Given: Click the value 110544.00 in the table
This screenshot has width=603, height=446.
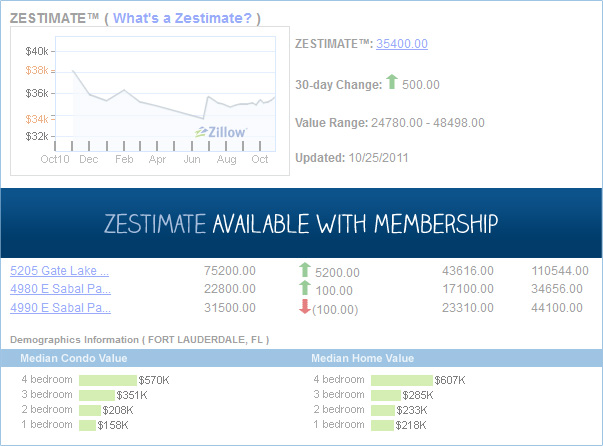Looking at the screenshot, I should pos(560,271).
